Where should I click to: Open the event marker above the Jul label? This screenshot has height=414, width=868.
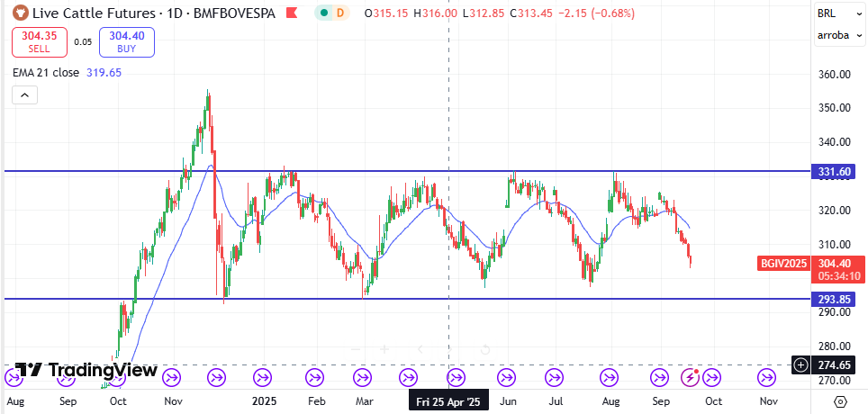coord(554,379)
